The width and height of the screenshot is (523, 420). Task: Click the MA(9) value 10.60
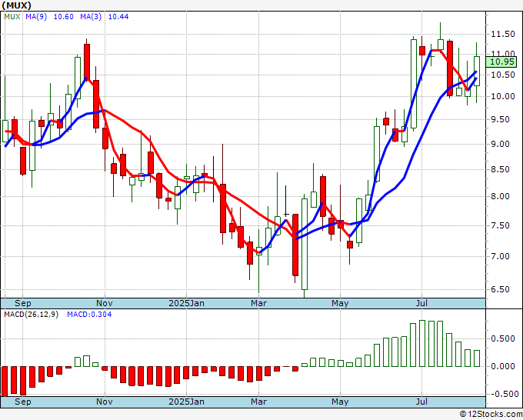tap(63, 17)
